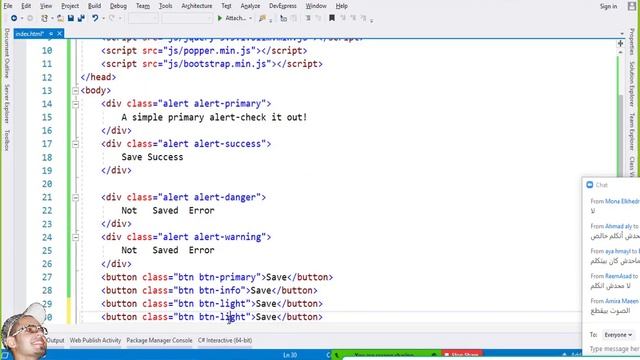
Task: Click the Redo arrow icon
Action: pyautogui.click(x=112, y=18)
